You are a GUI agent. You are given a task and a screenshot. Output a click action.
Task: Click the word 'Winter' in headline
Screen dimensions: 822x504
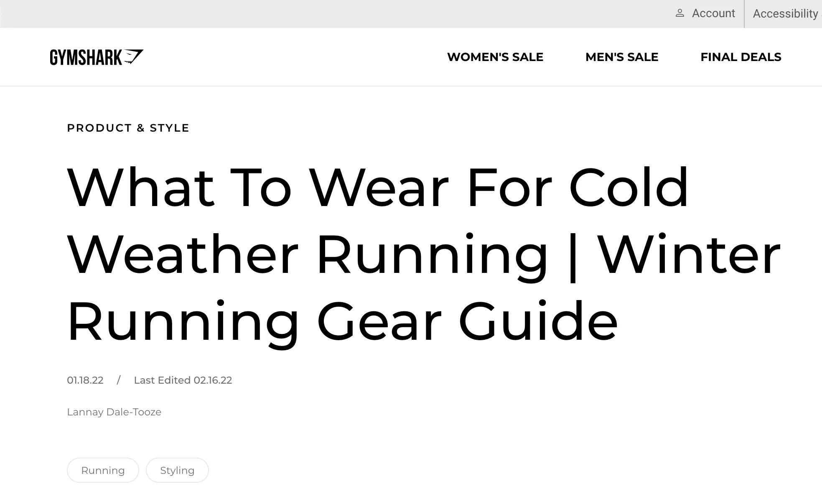point(688,254)
